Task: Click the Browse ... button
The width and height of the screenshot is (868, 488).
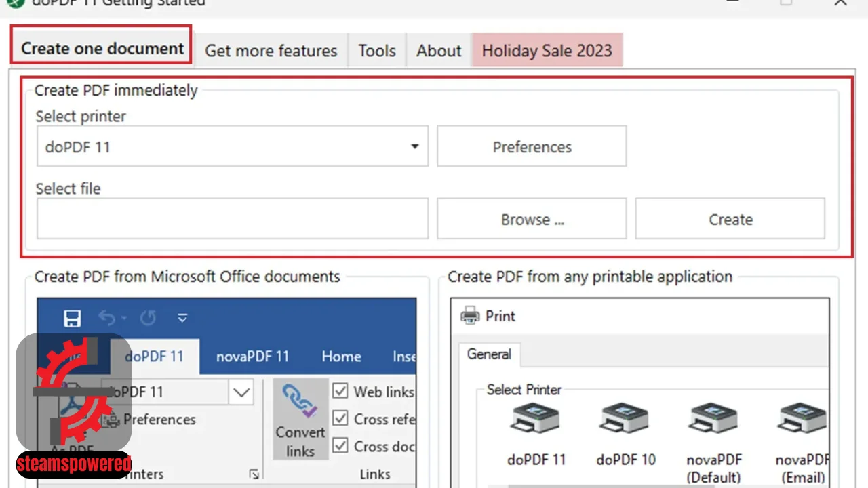Action: pyautogui.click(x=532, y=219)
